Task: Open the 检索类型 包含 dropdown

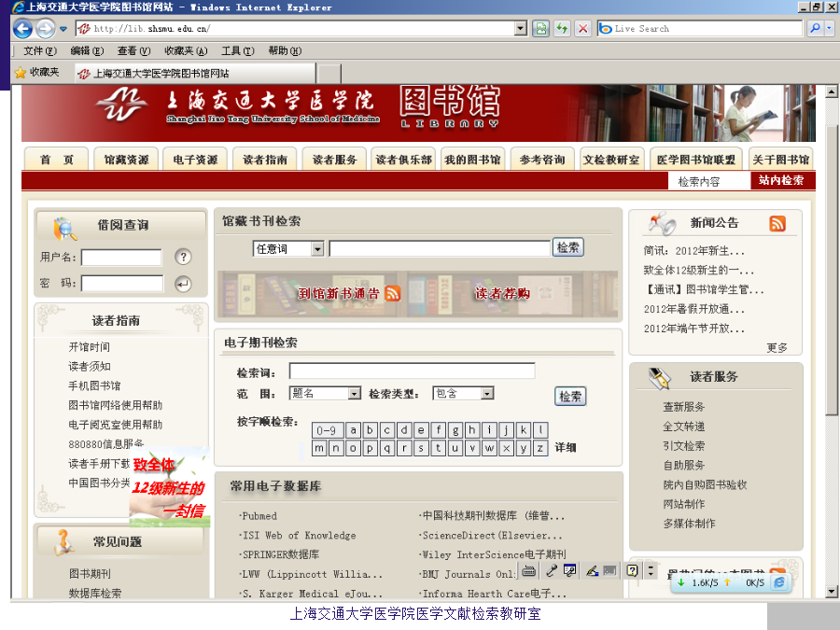Action: 486,394
